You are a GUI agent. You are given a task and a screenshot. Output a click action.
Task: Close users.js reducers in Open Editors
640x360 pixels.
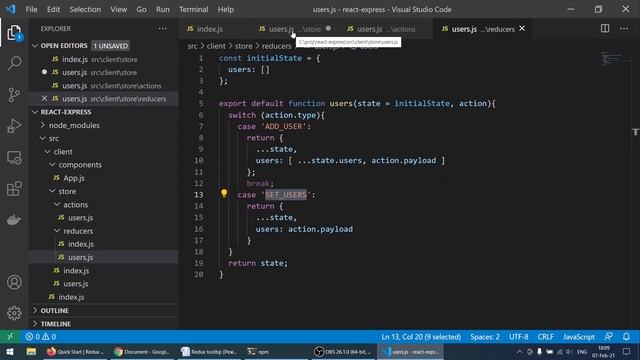point(44,98)
